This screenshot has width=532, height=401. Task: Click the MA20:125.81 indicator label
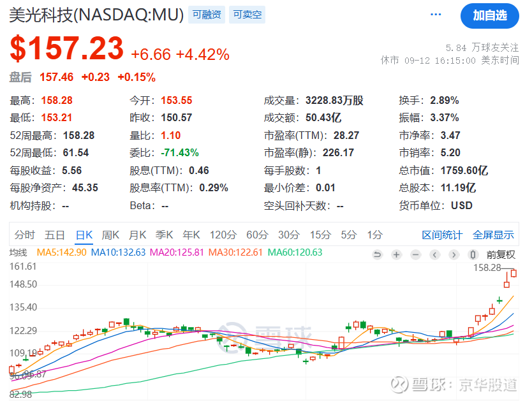tap(177, 252)
